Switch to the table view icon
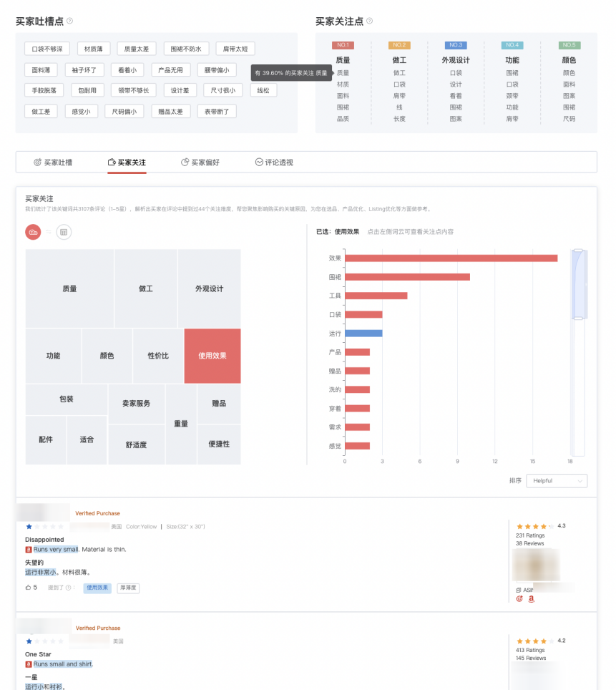The width and height of the screenshot is (616, 690). (64, 232)
